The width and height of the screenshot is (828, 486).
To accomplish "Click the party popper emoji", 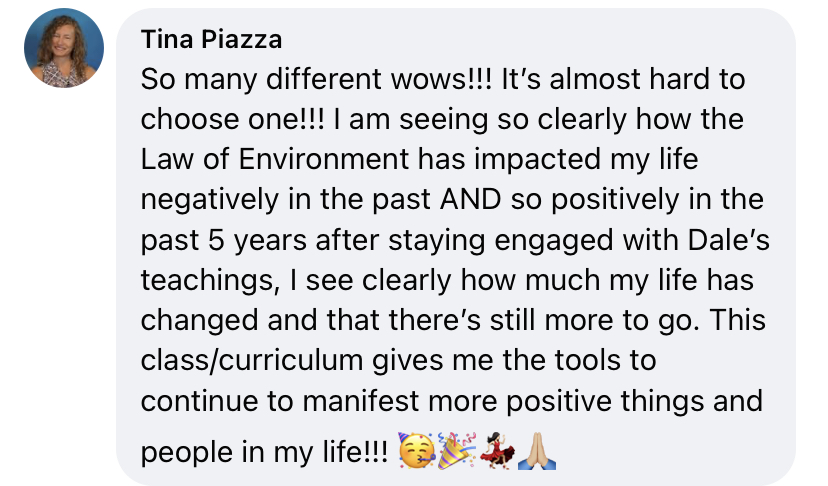I will pyautogui.click(x=456, y=450).
